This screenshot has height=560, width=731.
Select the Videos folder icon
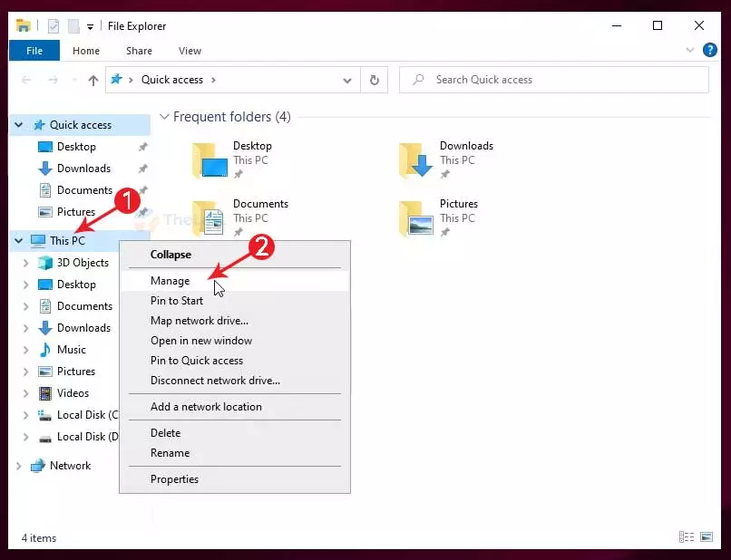click(x=45, y=393)
